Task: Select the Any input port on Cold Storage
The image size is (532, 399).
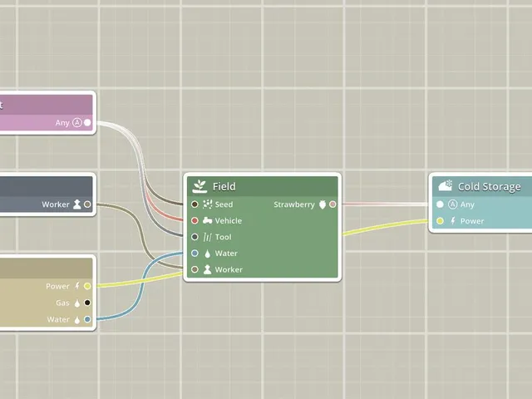Action: [440, 204]
